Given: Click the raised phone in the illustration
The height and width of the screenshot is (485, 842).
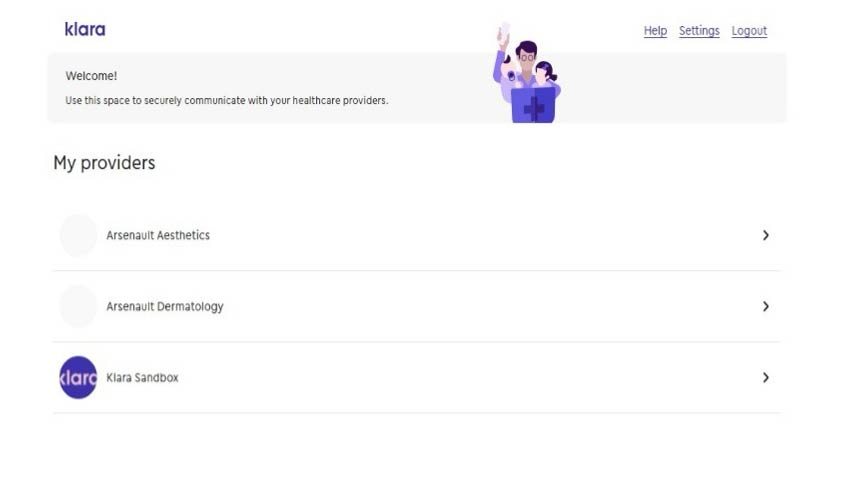Looking at the screenshot, I should [x=504, y=31].
